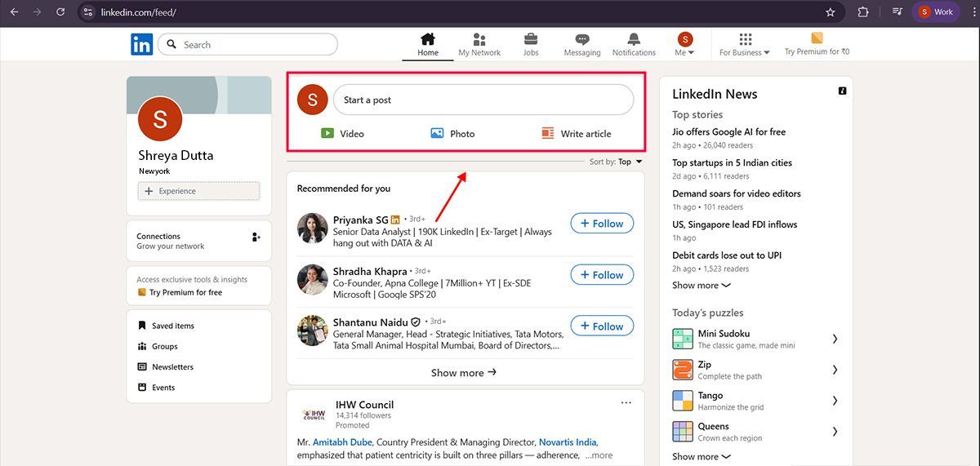Open US, Singapore lead FDI inflows
This screenshot has width=980, height=466.
[734, 224]
